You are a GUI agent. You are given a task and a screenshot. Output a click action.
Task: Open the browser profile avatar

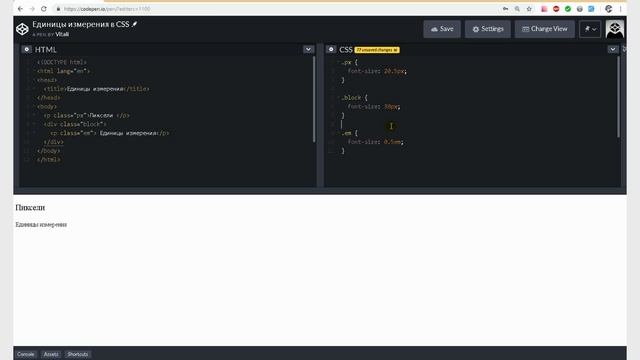(x=609, y=9)
